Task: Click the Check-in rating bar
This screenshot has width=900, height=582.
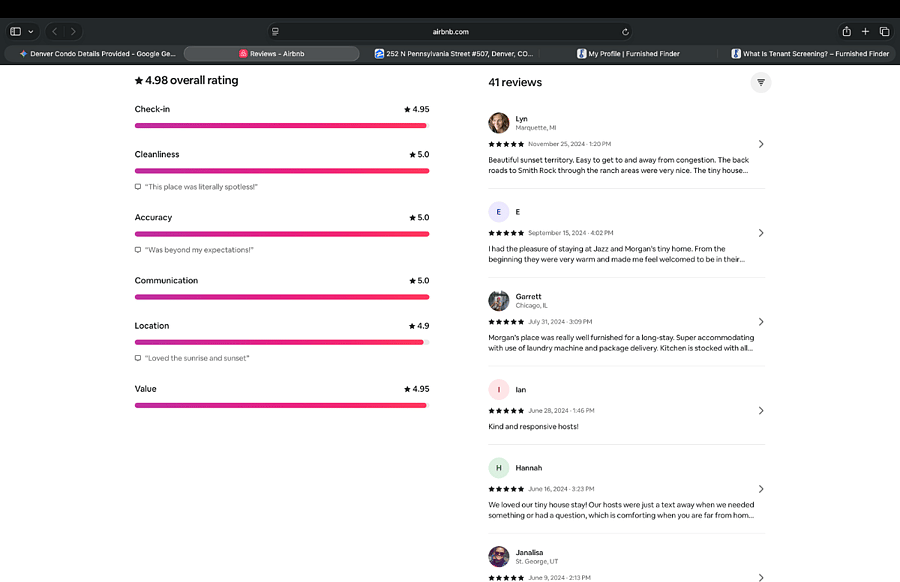Action: (282, 126)
